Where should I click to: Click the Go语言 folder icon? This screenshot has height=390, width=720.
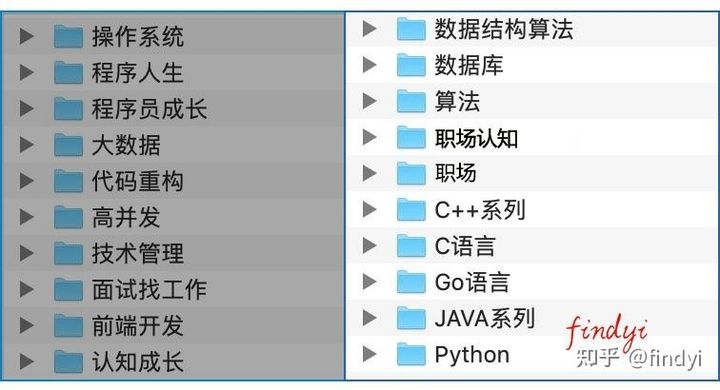(x=411, y=282)
